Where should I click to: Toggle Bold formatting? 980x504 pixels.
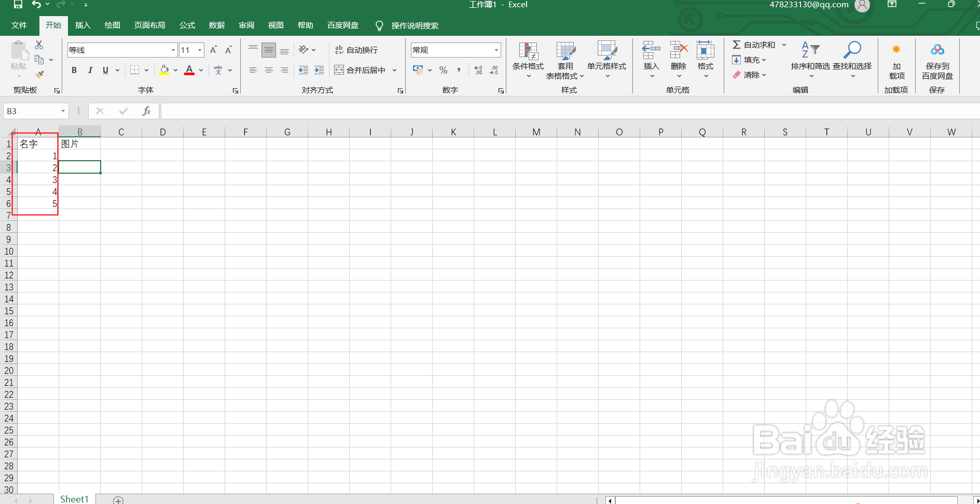[74, 70]
